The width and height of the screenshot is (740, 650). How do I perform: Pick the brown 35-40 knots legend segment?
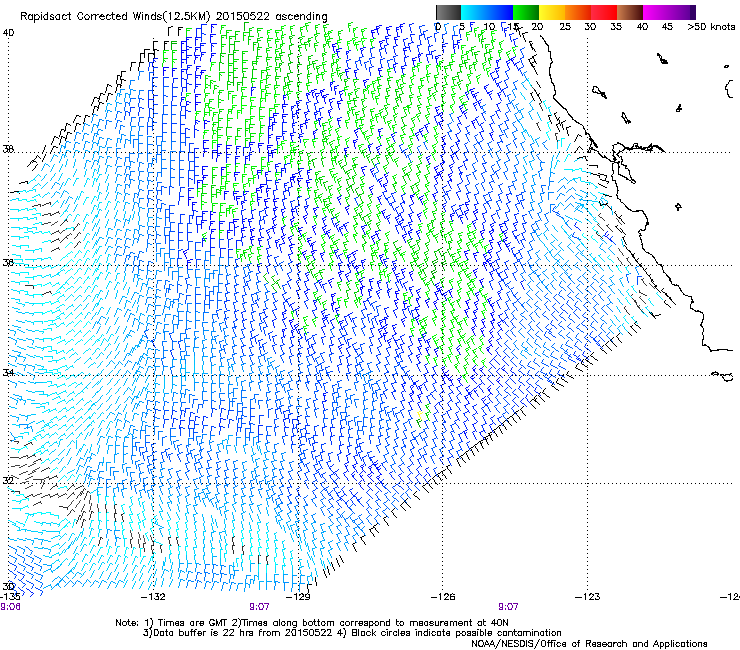coord(630,12)
